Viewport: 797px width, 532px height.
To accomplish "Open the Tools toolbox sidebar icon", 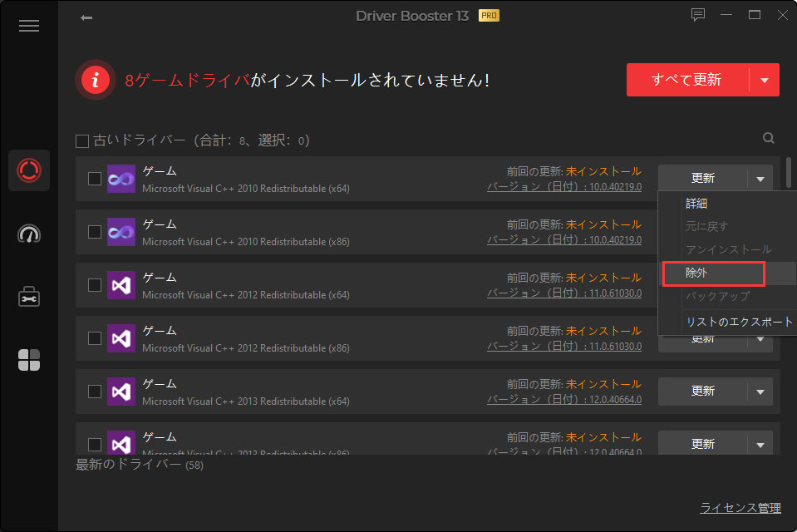I will (x=29, y=297).
